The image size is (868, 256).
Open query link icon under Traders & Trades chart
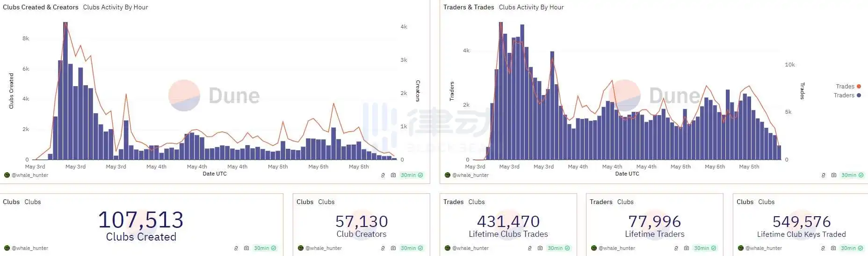824,175
